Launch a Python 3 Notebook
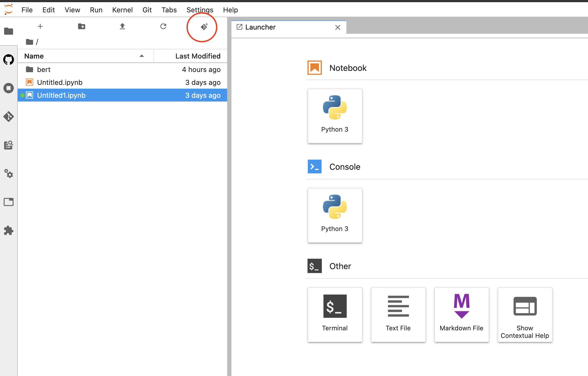Screen dimensions: 588x376 (335, 116)
